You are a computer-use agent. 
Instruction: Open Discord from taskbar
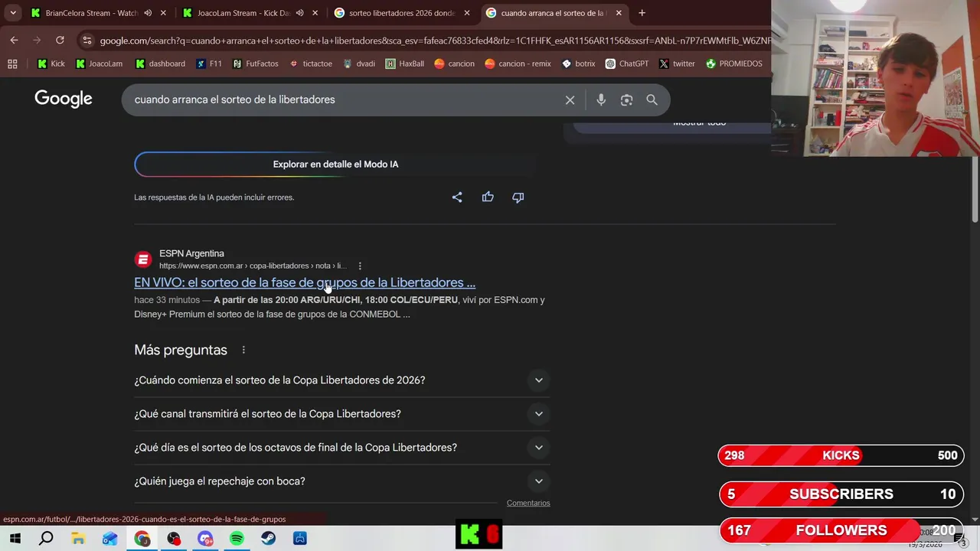[x=205, y=539]
